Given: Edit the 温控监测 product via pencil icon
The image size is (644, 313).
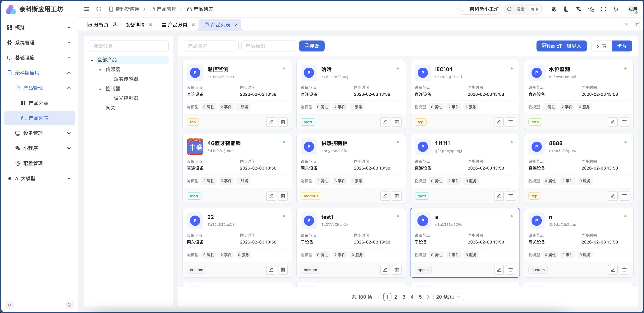Looking at the screenshot, I should pyautogui.click(x=271, y=122).
